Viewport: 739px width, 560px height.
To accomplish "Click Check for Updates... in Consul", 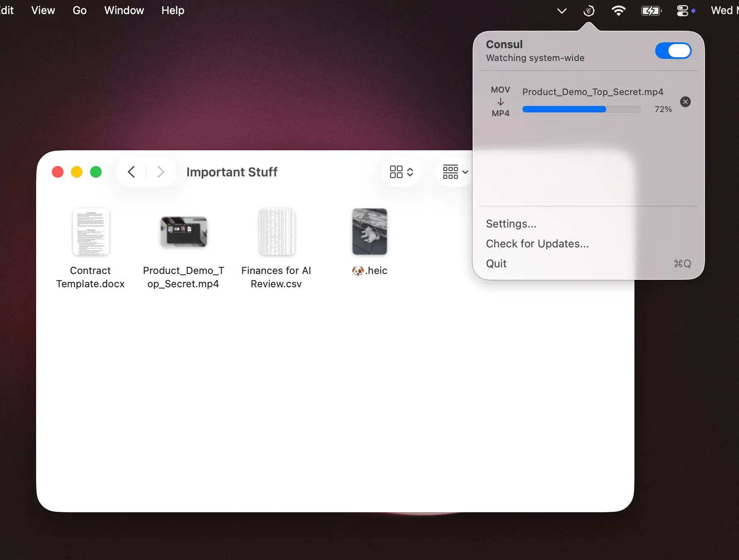I will pyautogui.click(x=537, y=244).
